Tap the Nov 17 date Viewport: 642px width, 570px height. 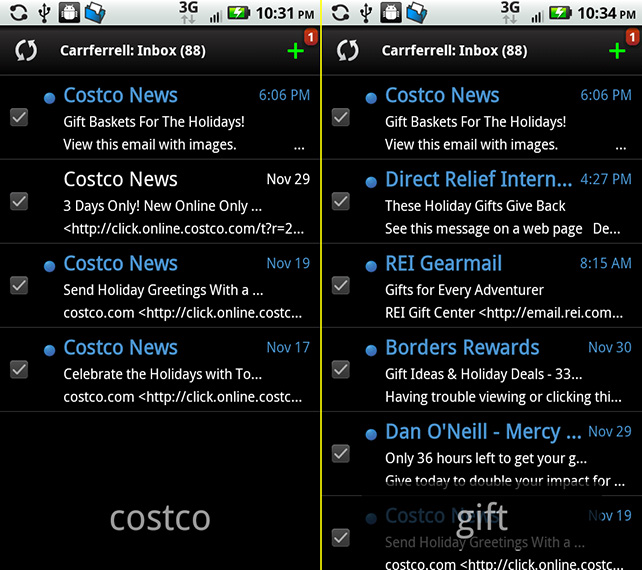click(x=288, y=347)
